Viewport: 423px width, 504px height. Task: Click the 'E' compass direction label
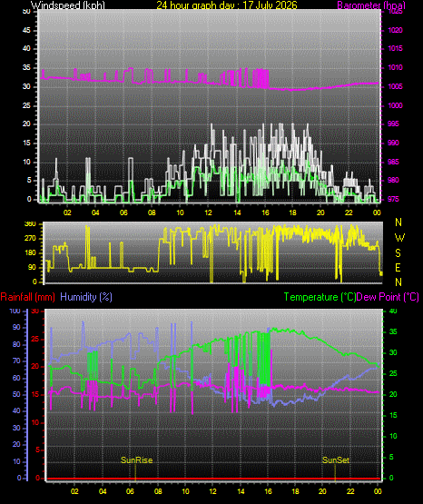tap(398, 267)
